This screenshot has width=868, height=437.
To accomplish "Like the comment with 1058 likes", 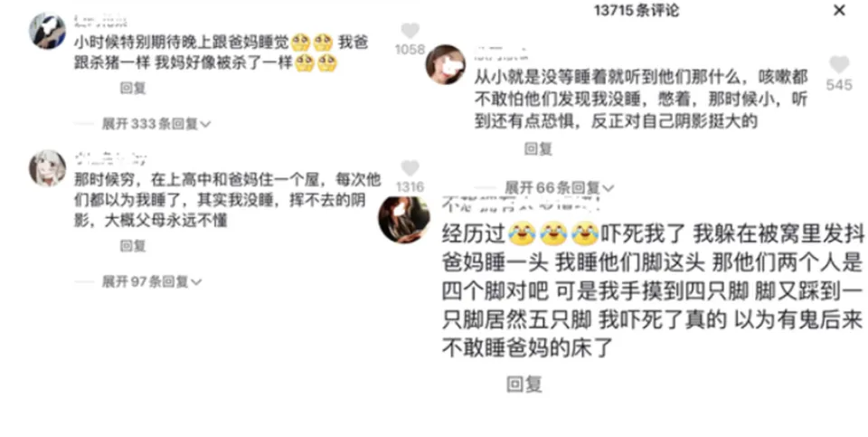I will pyautogui.click(x=410, y=31).
